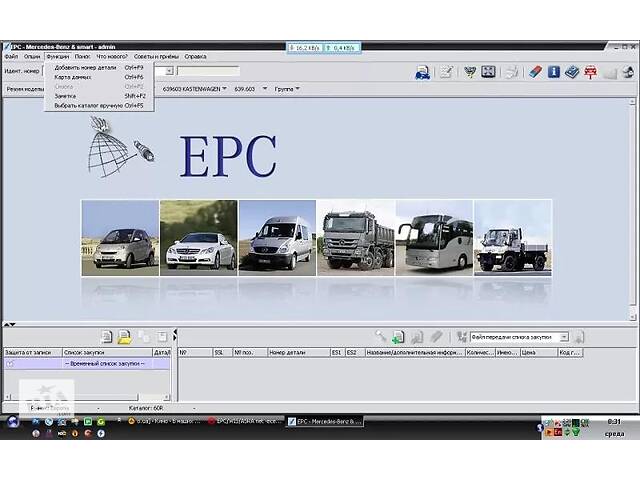Collapse panel using splitter arrows above shopping list

tap(9, 324)
